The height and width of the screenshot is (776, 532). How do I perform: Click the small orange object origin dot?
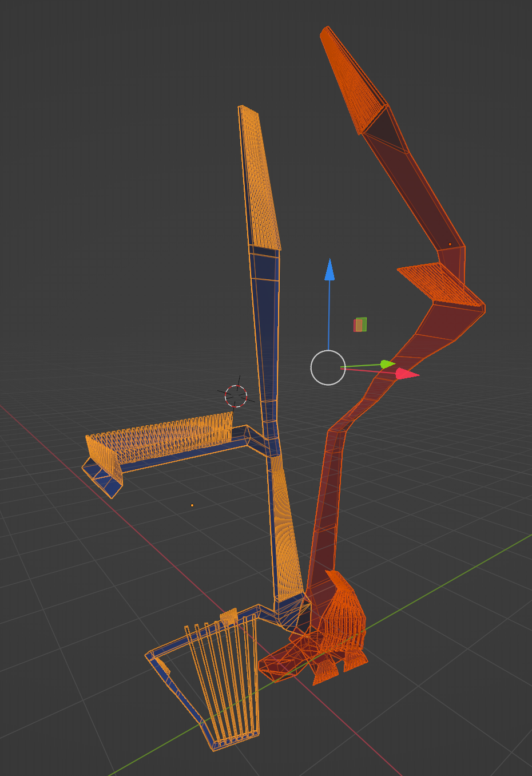(192, 504)
